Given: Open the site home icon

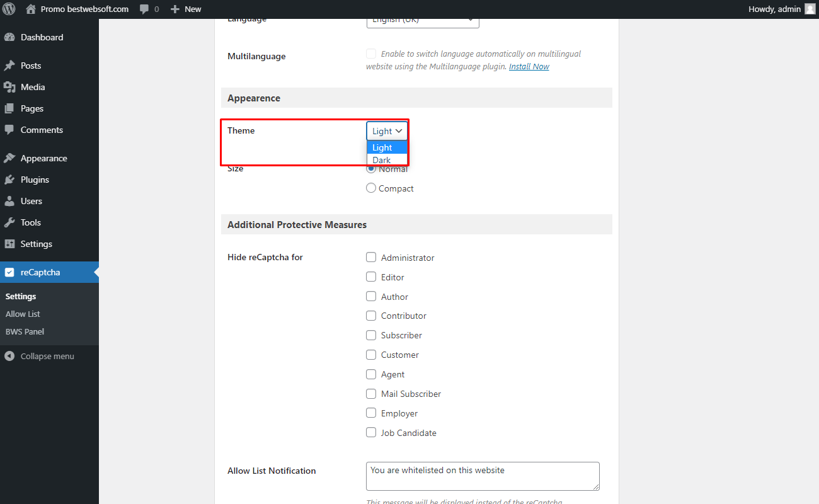Looking at the screenshot, I should click(x=31, y=9).
